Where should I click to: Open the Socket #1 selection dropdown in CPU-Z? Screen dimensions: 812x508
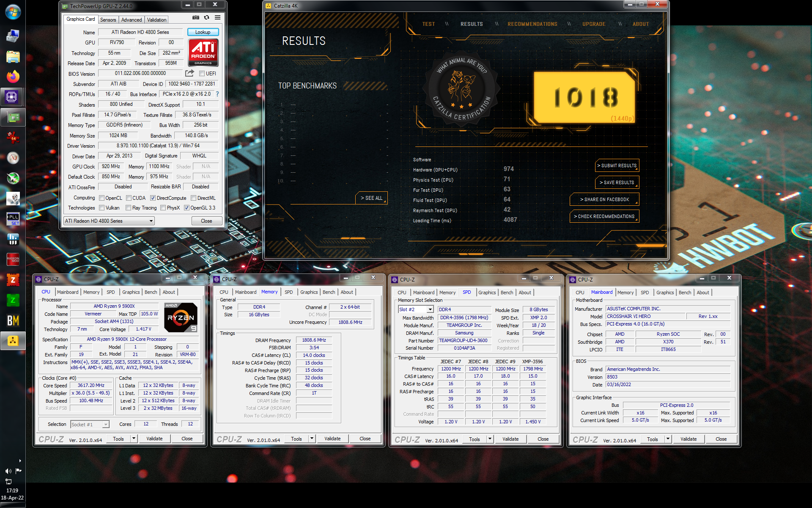pos(90,424)
